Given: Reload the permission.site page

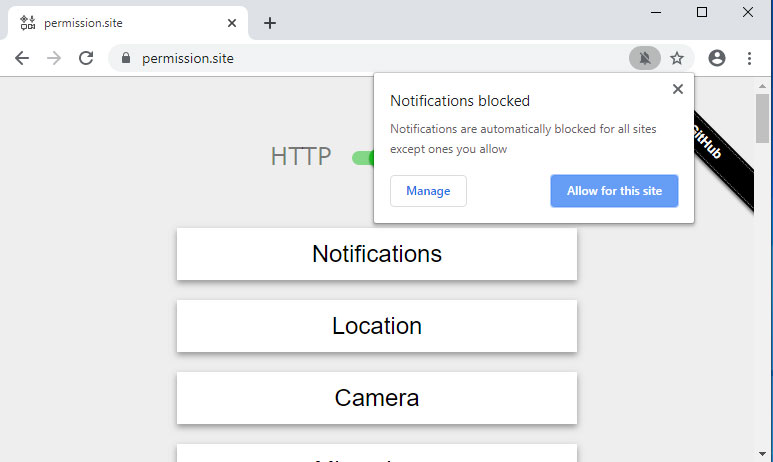Looking at the screenshot, I should 86,58.
